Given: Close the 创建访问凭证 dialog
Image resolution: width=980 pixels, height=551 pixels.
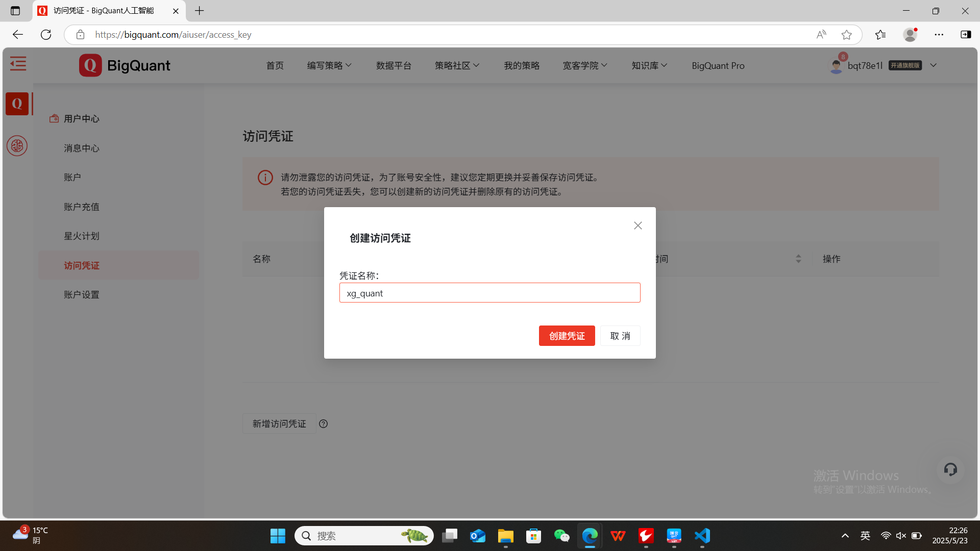Looking at the screenshot, I should 638,226.
